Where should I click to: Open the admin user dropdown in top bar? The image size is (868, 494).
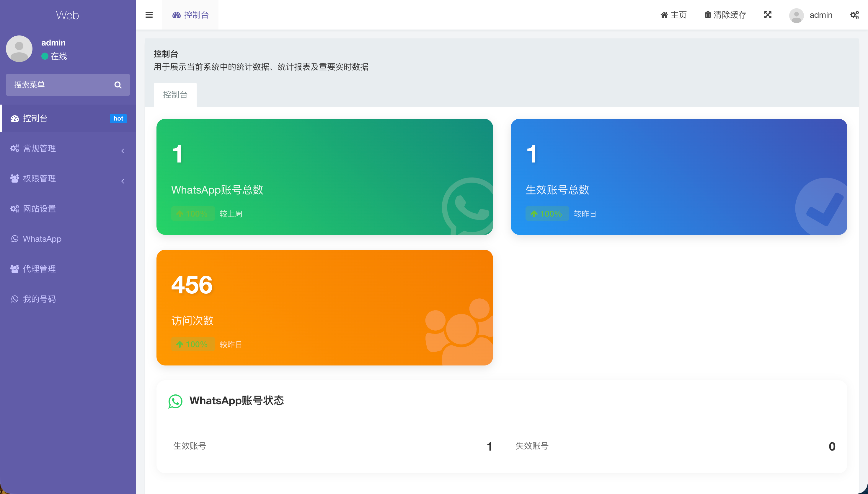point(811,15)
